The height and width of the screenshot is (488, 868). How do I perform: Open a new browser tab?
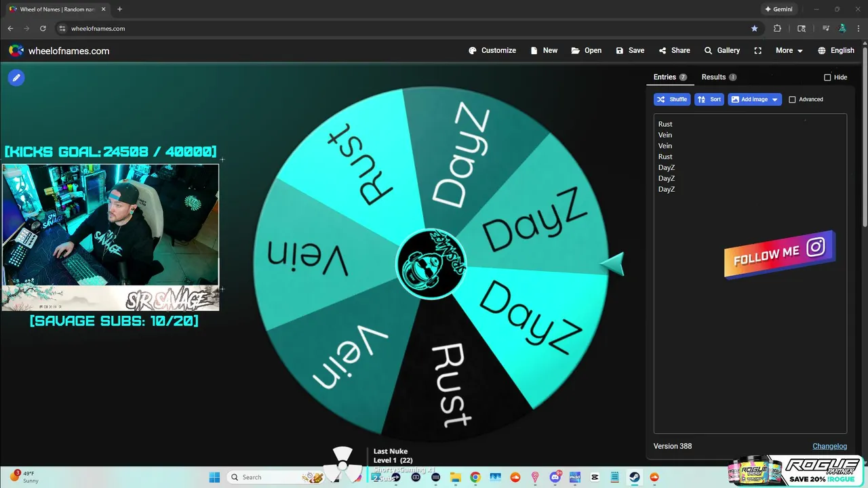pyautogui.click(x=120, y=9)
